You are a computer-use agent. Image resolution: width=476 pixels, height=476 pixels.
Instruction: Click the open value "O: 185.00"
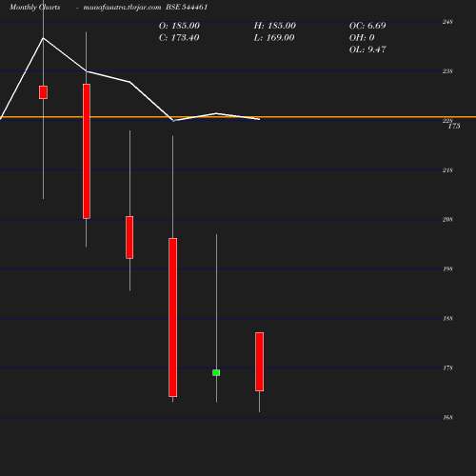click(x=179, y=26)
